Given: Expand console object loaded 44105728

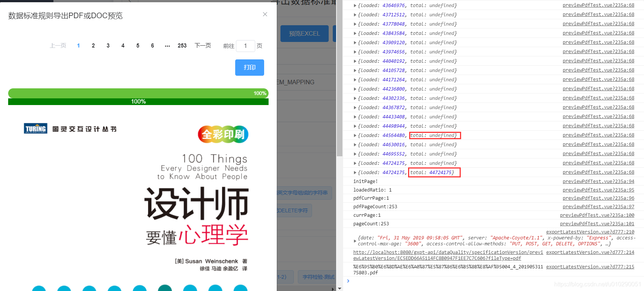Looking at the screenshot, I should tap(355, 71).
